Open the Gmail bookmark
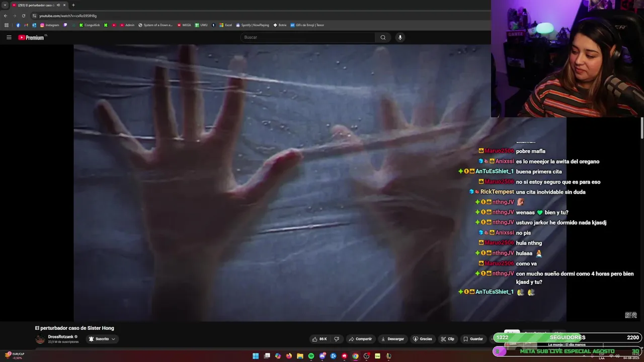This screenshot has height=362, width=644. click(x=26, y=25)
